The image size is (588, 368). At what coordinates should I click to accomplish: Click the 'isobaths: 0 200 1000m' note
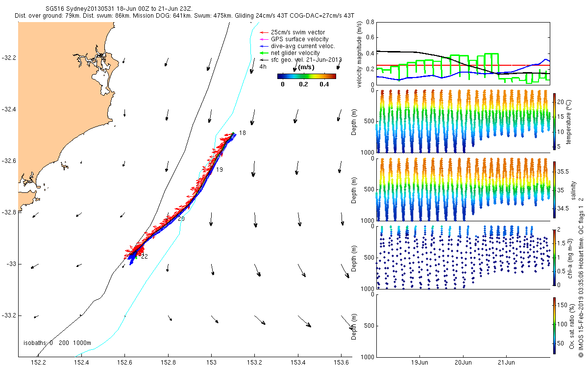[x=57, y=342]
